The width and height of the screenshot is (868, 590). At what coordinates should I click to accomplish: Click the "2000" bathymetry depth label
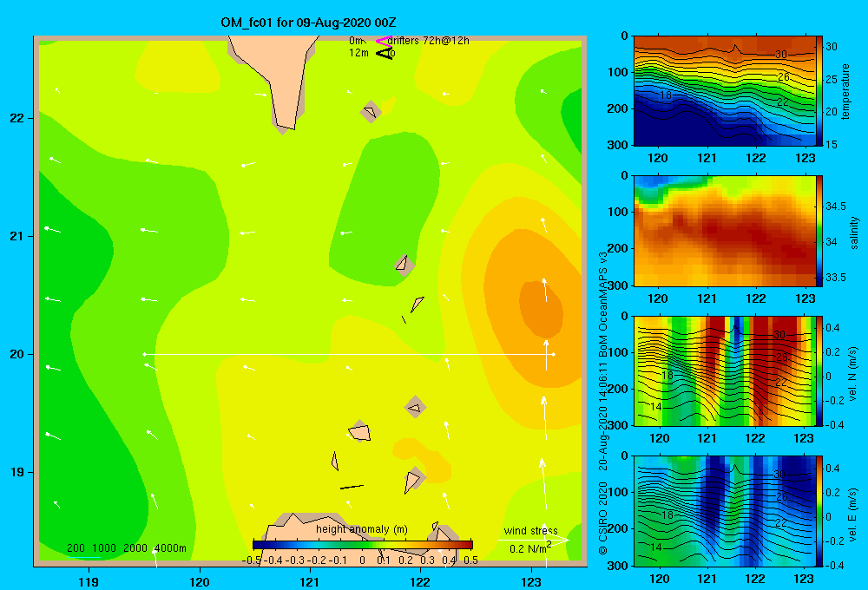click(135, 548)
